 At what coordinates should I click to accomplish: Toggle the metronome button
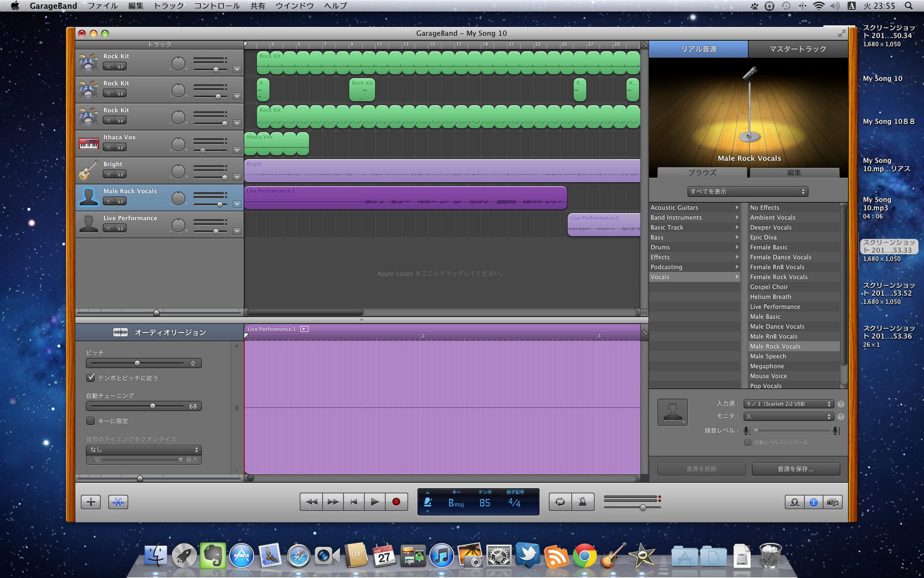[583, 502]
